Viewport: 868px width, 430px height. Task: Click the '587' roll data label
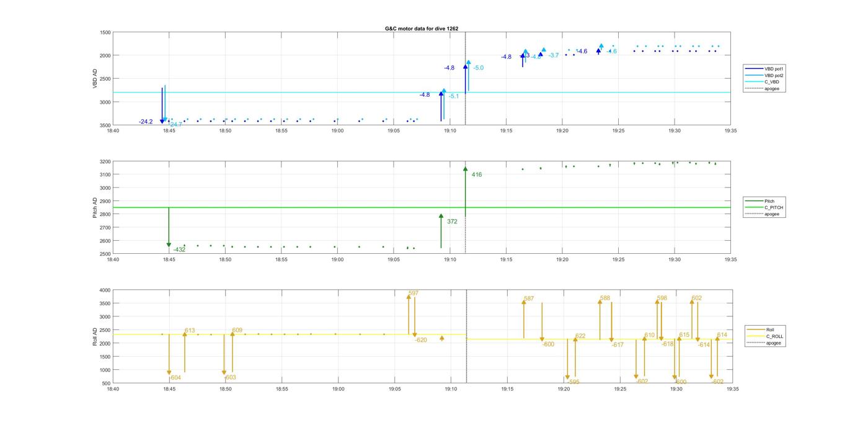[529, 299]
